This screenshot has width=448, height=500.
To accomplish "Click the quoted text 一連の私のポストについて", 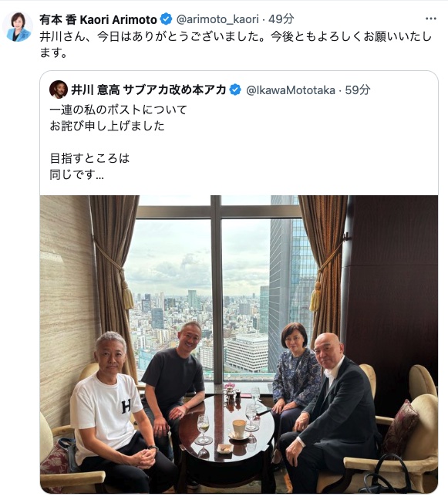I will point(118,110).
